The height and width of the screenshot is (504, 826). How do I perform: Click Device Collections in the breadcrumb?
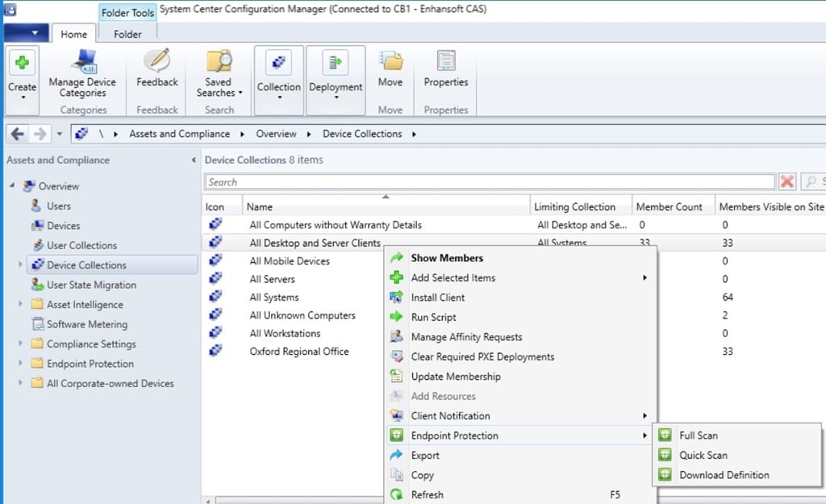click(x=362, y=134)
